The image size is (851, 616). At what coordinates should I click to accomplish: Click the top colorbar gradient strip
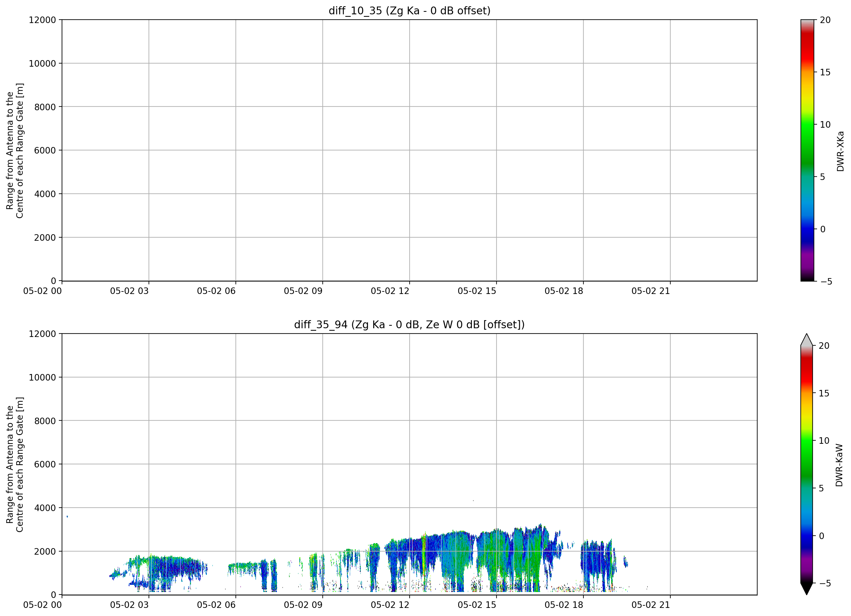pyautogui.click(x=807, y=150)
